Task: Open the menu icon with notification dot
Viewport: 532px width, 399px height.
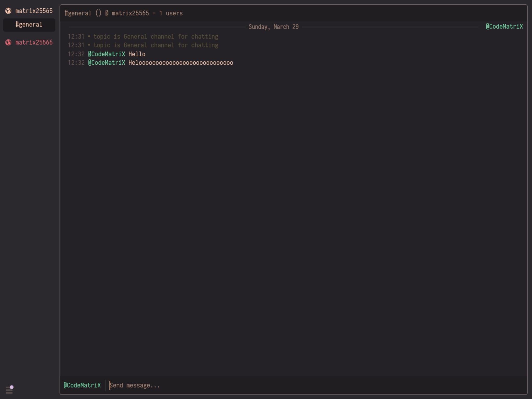Action: point(10,389)
